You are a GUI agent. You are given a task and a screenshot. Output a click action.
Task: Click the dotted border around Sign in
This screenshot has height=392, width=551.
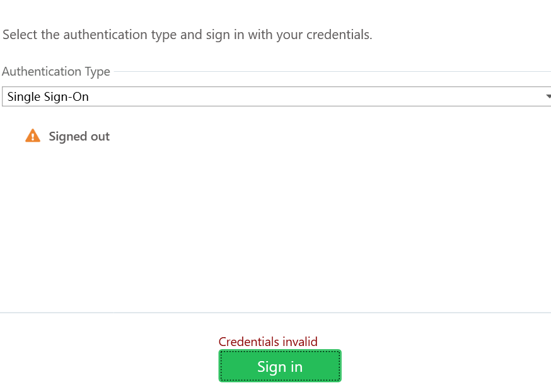pos(280,352)
